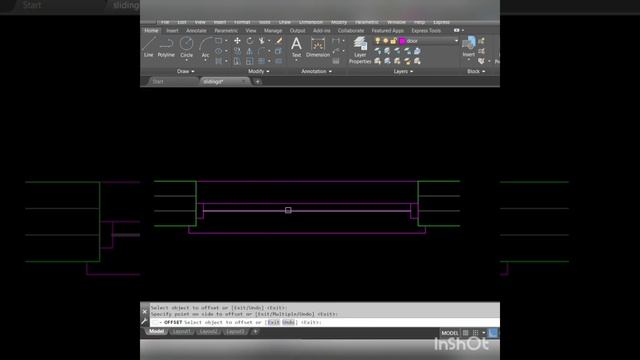Switch to Layout2 tab
640x360 pixels.
[208, 331]
